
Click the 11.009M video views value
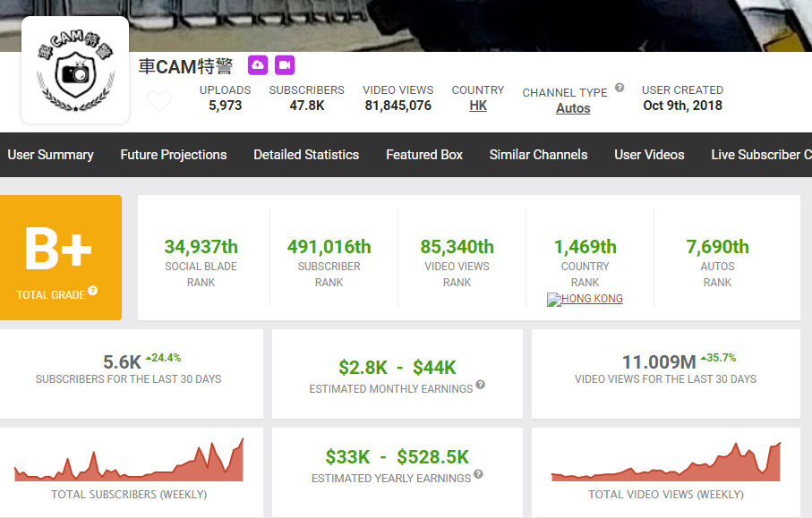tap(659, 362)
